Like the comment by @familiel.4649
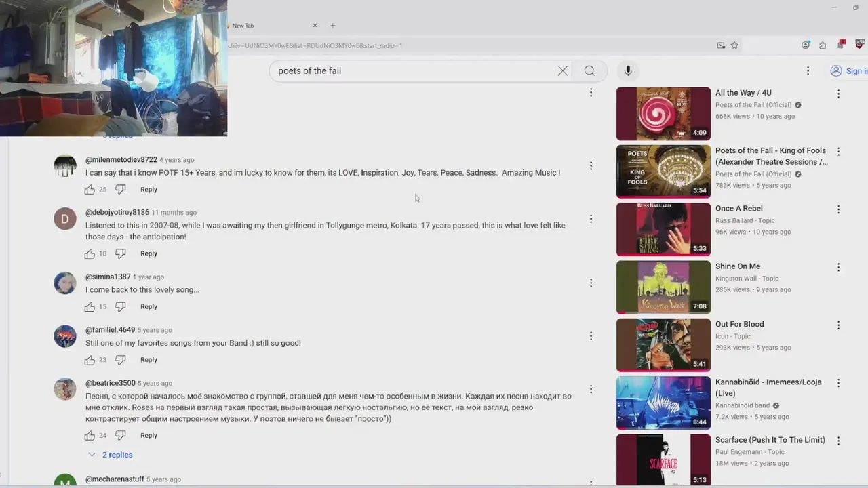This screenshot has height=488, width=868. coord(90,360)
